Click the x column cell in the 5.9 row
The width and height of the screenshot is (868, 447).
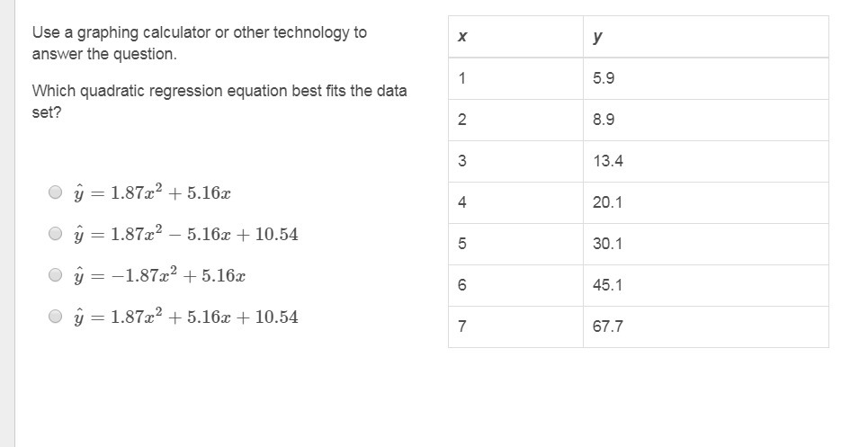462,78
